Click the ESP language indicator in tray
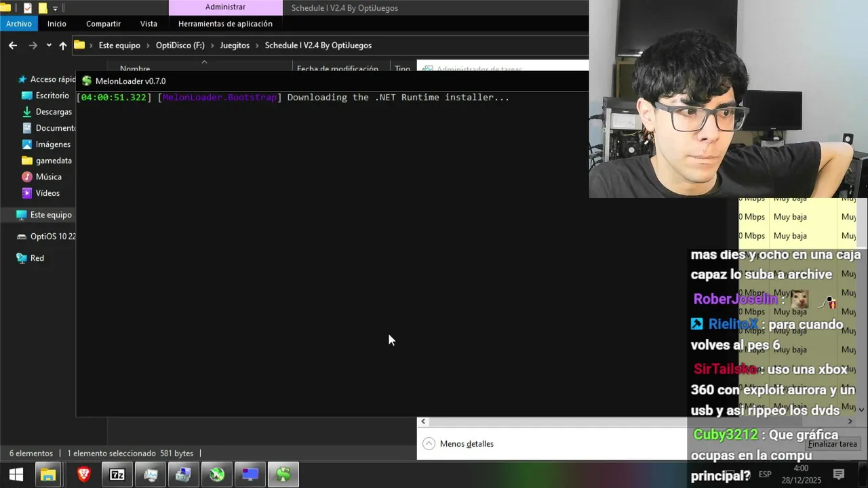 (x=765, y=474)
